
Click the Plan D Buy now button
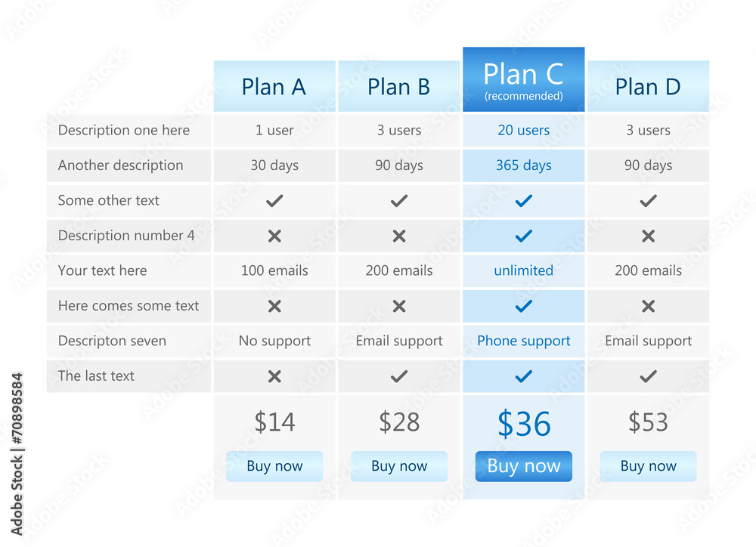(x=649, y=466)
